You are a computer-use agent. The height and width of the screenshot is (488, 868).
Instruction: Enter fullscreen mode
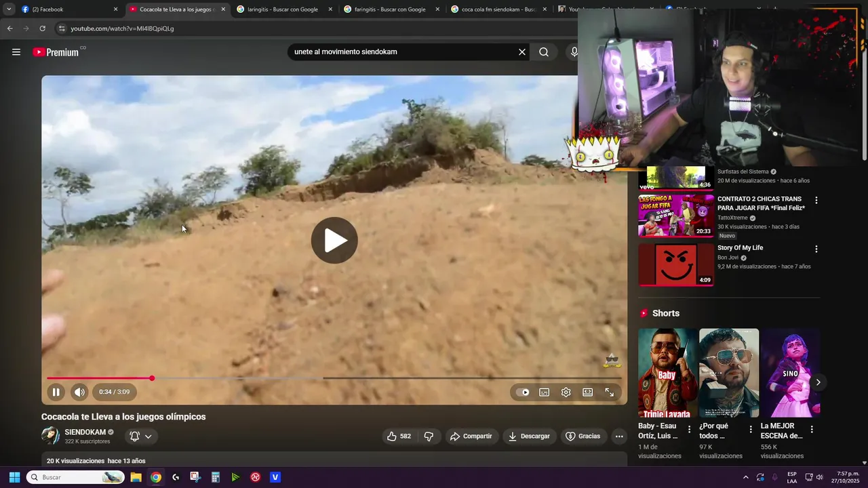[x=609, y=392]
